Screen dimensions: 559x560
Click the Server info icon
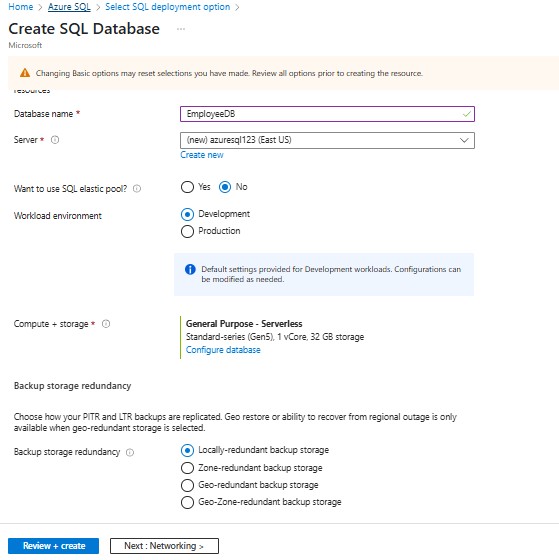click(x=55, y=140)
